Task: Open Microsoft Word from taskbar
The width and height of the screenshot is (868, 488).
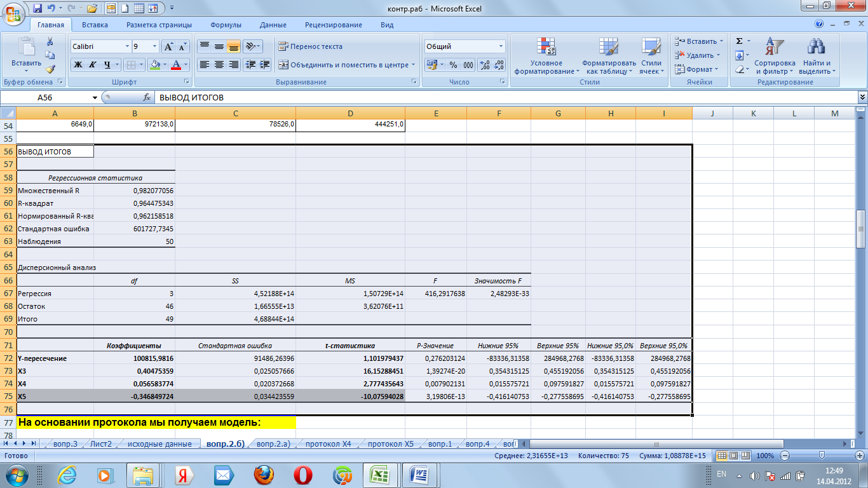Action: [420, 475]
